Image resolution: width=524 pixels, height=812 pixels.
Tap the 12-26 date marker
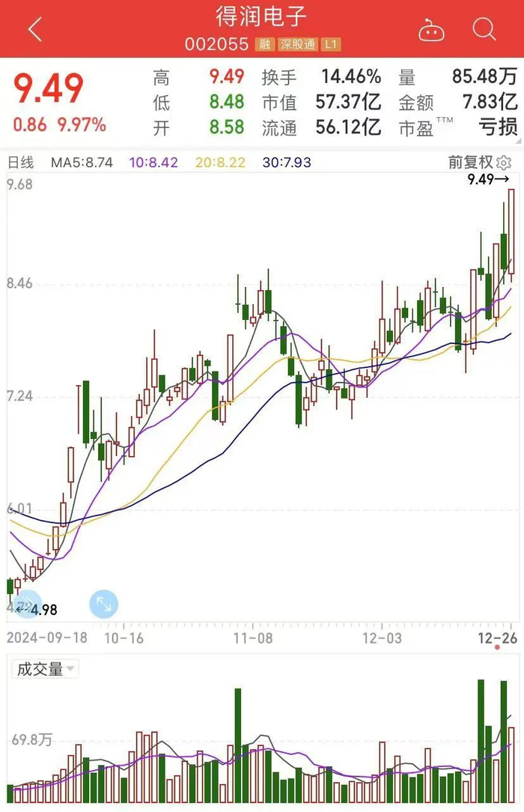[x=498, y=637]
